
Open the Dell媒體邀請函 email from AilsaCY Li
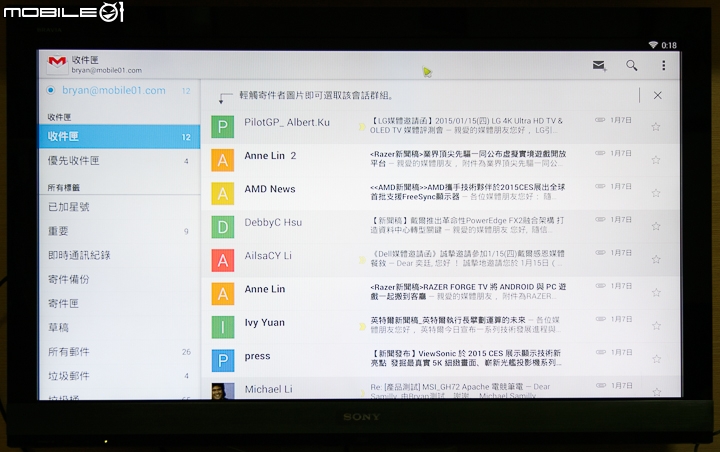441,260
